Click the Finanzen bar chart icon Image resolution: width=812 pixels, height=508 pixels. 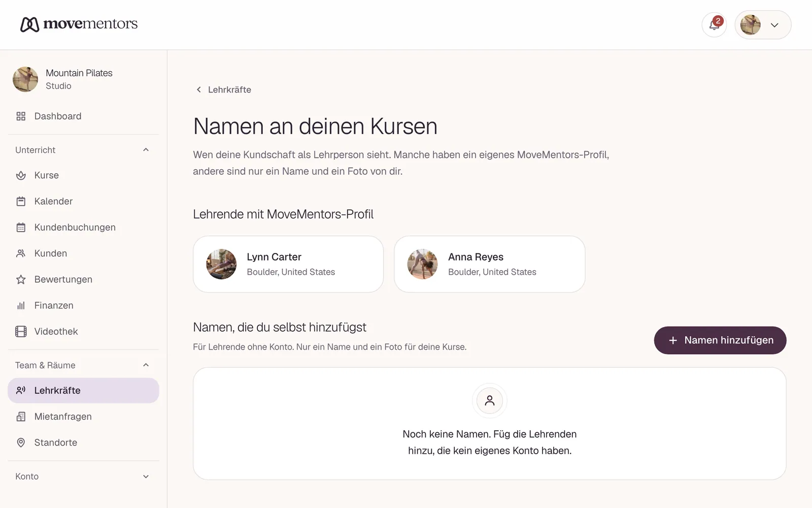21,305
